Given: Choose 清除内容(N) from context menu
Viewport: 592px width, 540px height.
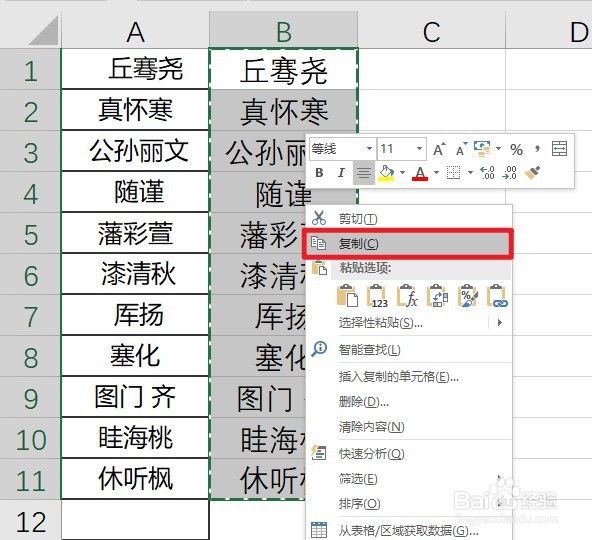Looking at the screenshot, I should 409,427.
